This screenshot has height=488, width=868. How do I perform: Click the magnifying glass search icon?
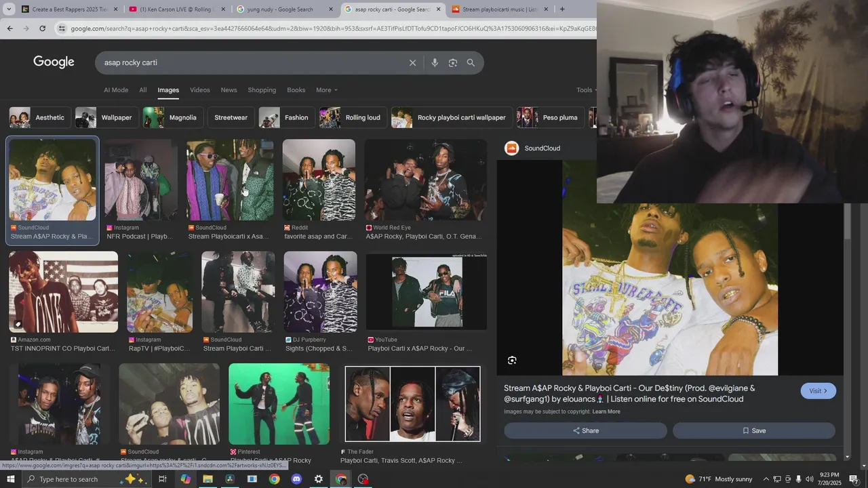click(x=471, y=63)
